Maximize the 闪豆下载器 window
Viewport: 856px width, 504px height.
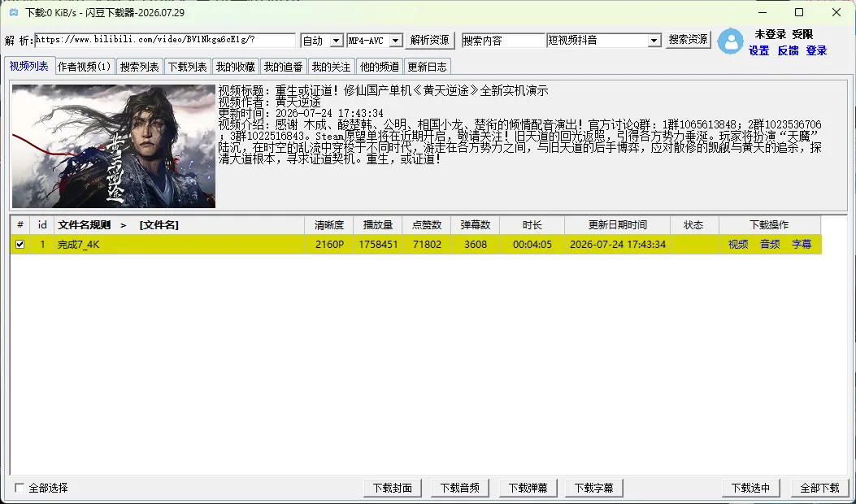[799, 12]
